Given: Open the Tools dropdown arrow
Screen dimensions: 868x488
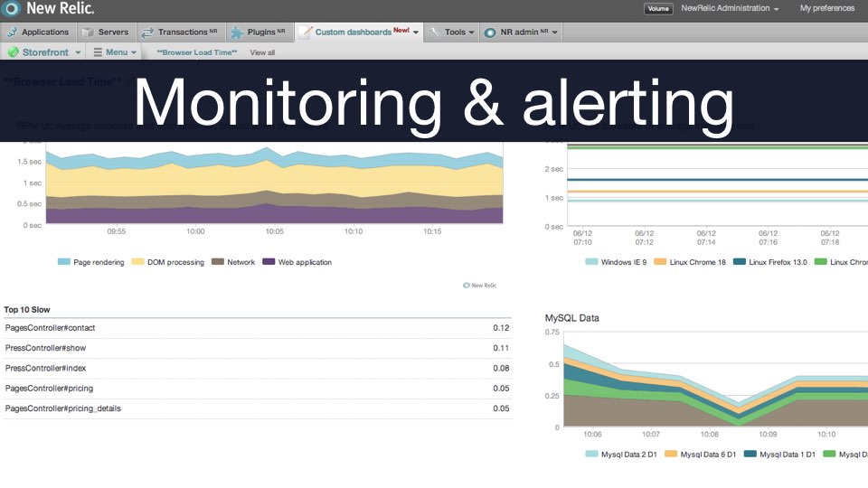Looking at the screenshot, I should [472, 33].
